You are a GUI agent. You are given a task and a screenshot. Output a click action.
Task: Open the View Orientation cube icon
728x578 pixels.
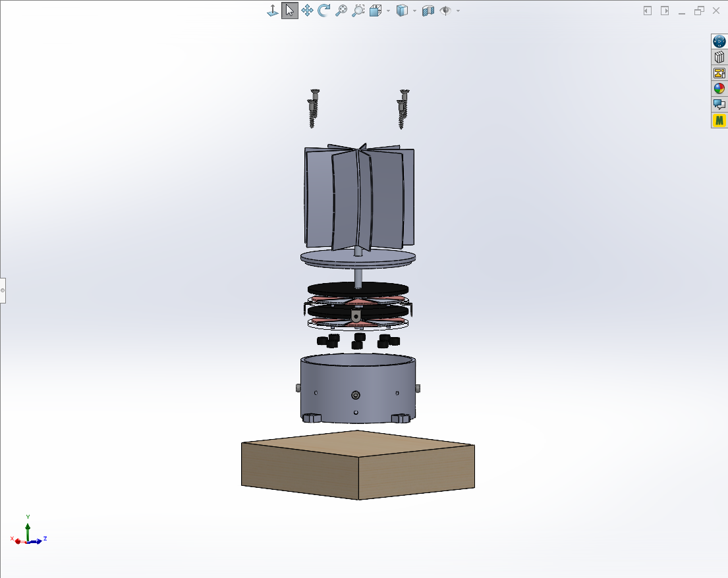tap(376, 10)
